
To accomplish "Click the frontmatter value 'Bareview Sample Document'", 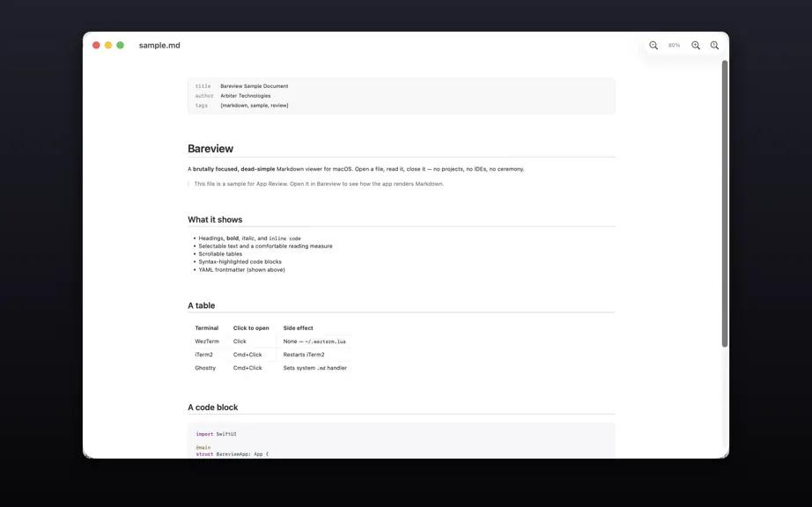I will (x=255, y=86).
